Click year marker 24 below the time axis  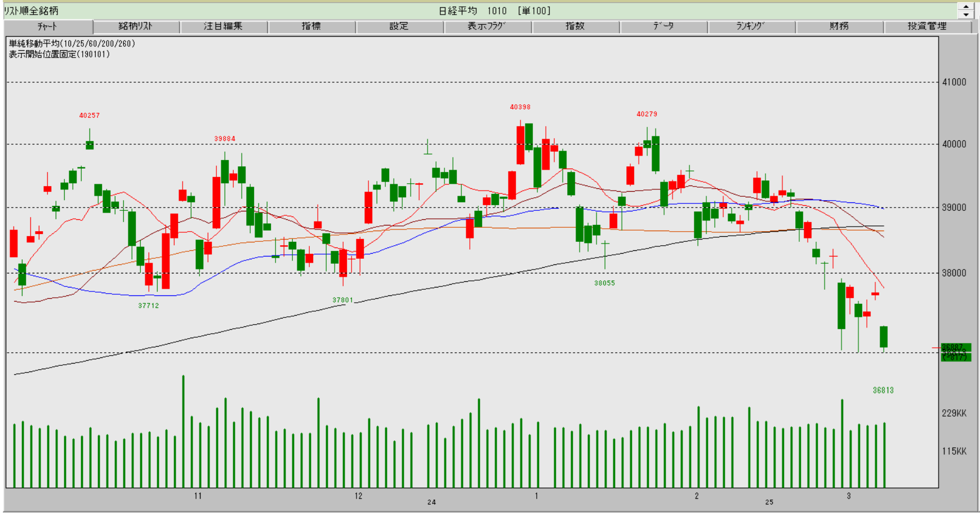[431, 502]
